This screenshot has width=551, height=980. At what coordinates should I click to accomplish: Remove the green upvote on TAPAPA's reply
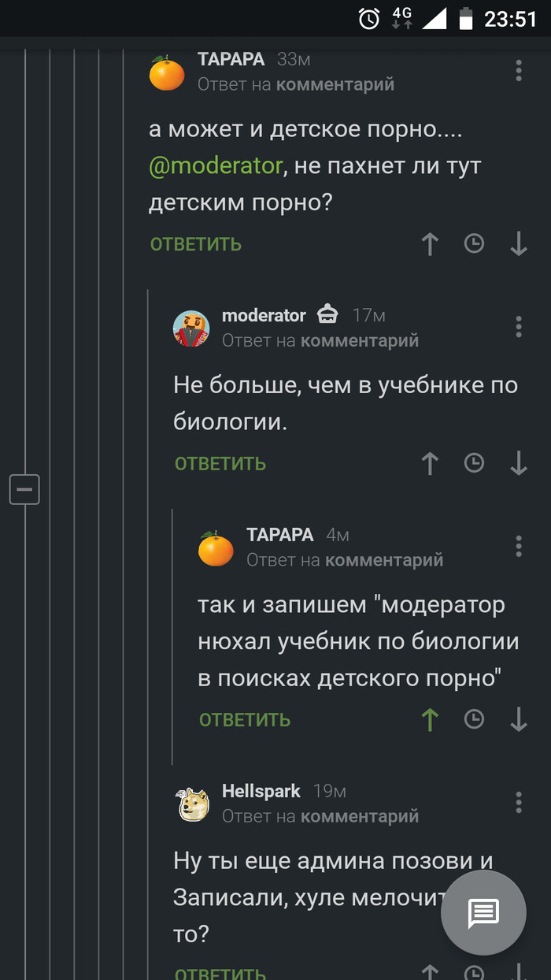(x=430, y=719)
